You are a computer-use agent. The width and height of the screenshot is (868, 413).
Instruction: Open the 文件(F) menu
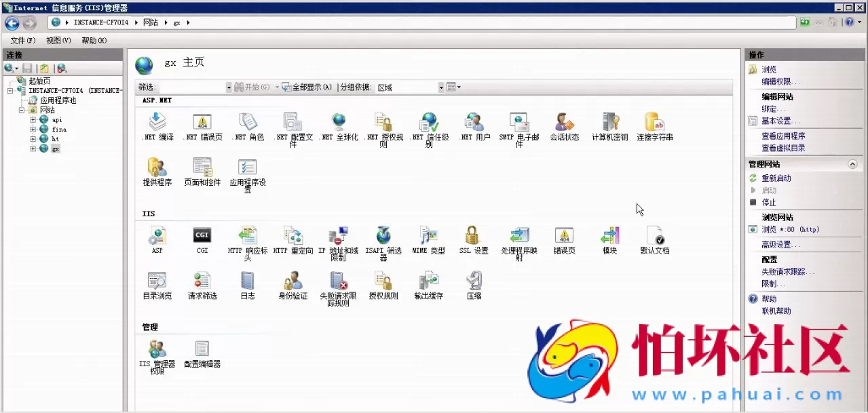click(22, 41)
